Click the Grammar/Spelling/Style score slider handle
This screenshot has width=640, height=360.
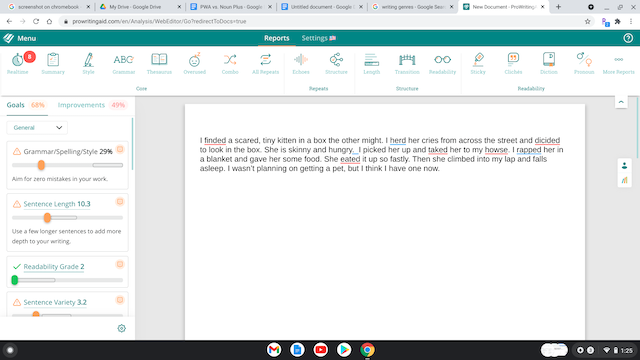tap(41, 165)
